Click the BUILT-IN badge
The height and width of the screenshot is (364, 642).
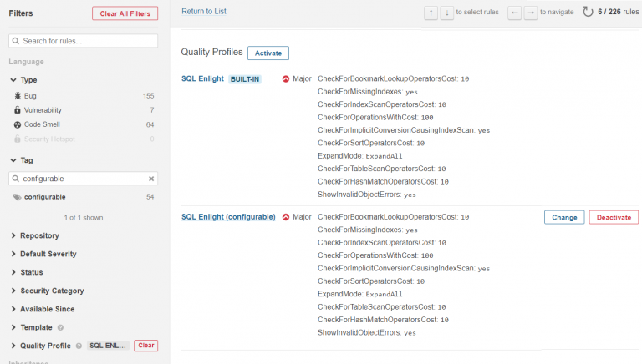click(x=245, y=79)
